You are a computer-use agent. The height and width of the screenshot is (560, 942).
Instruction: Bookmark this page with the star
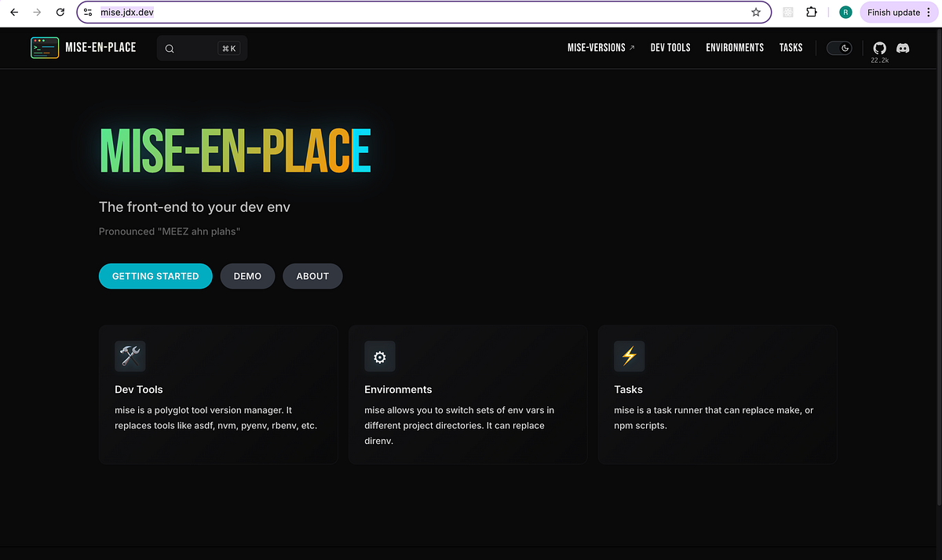pos(756,13)
